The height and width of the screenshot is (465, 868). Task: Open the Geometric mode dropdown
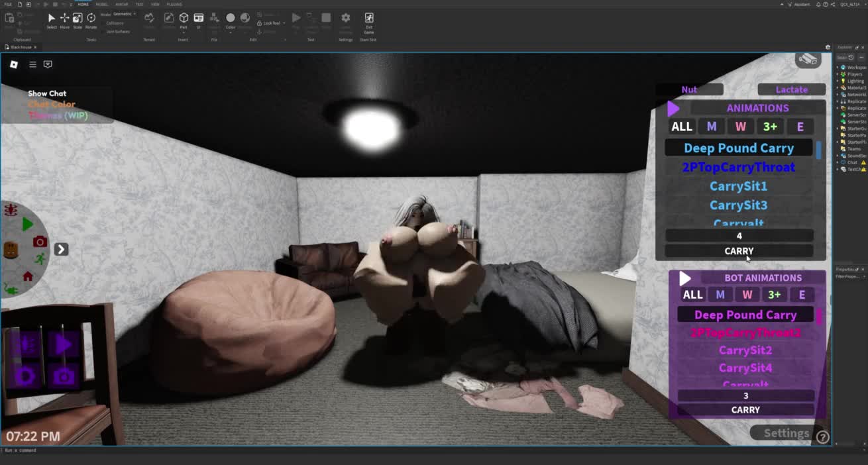[x=124, y=14]
